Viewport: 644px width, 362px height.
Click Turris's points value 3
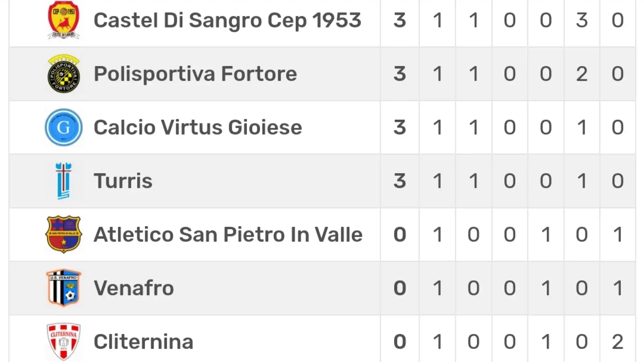point(400,181)
